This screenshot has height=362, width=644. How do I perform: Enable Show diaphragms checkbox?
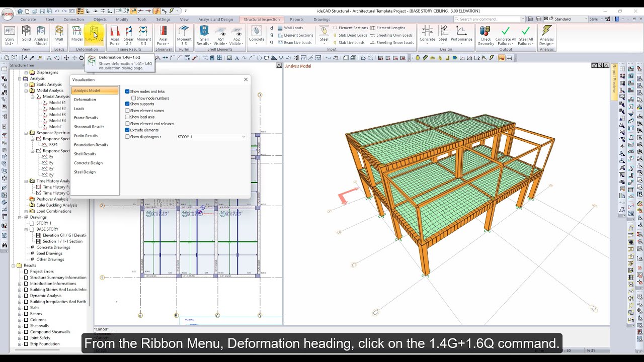127,137
